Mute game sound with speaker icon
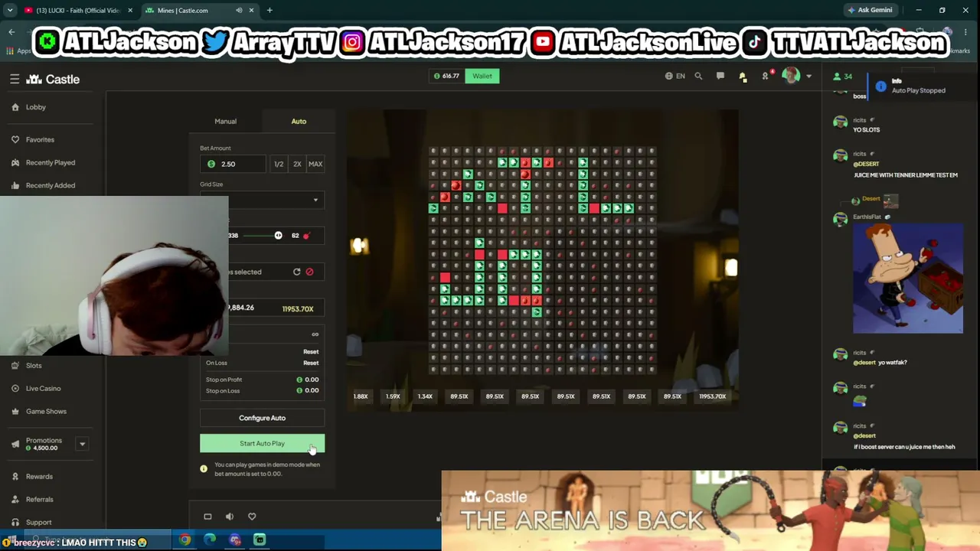 230,517
